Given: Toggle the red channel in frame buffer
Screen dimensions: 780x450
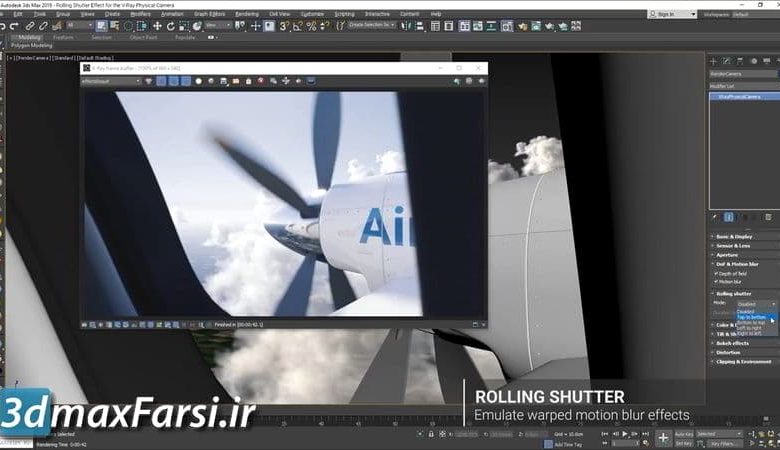Looking at the screenshot, I should coord(161,81).
